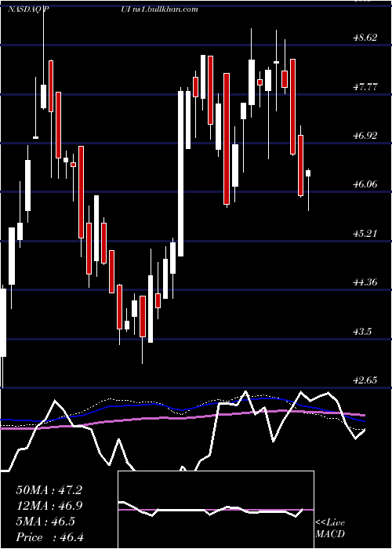Click the 12MA : 46.9 readout

click(x=49, y=506)
